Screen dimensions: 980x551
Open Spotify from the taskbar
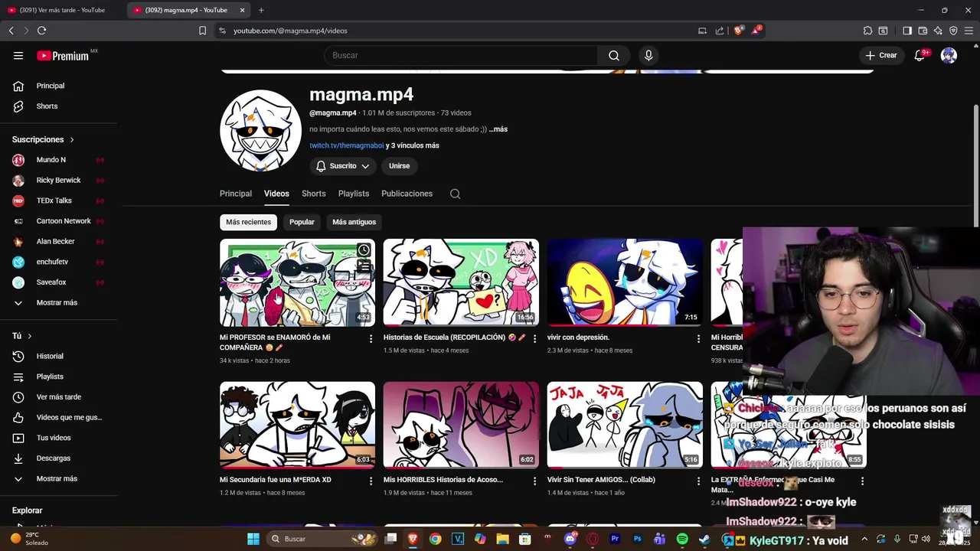(682, 539)
